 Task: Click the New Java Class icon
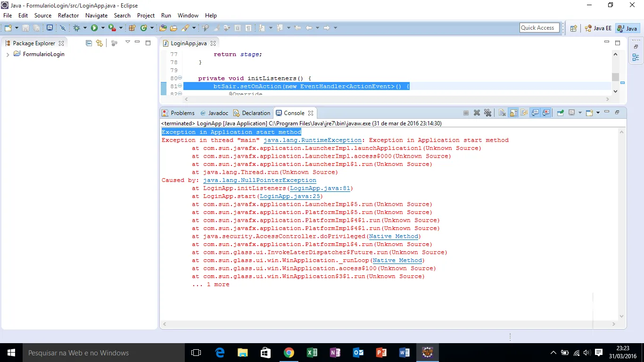point(144,28)
